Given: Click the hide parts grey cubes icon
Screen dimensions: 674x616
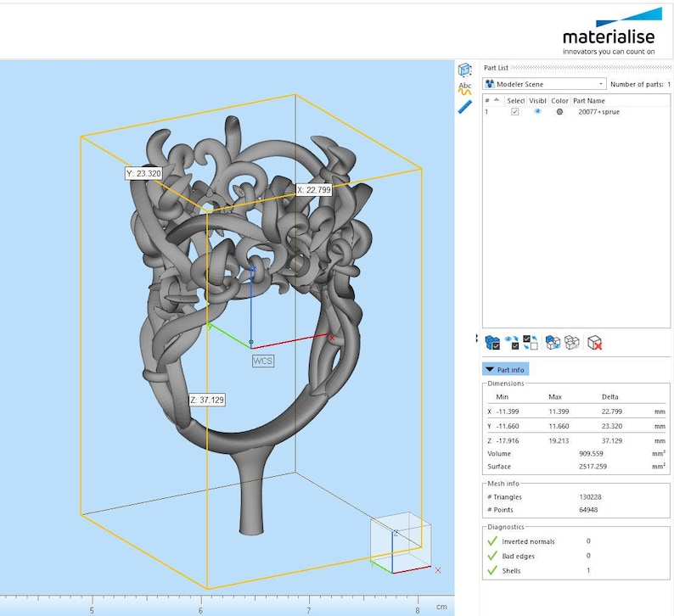Looking at the screenshot, I should [571, 343].
